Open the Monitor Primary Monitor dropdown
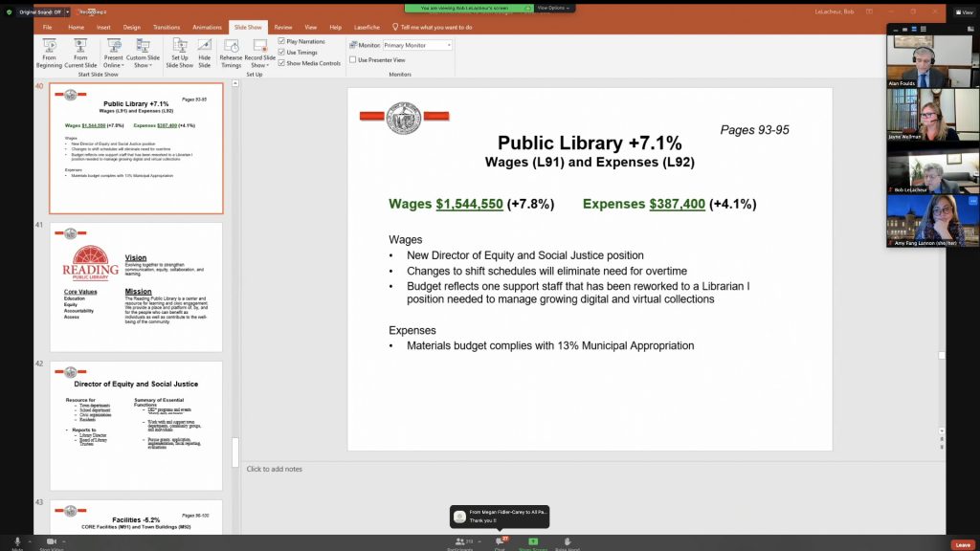The width and height of the screenshot is (980, 551). tap(417, 45)
